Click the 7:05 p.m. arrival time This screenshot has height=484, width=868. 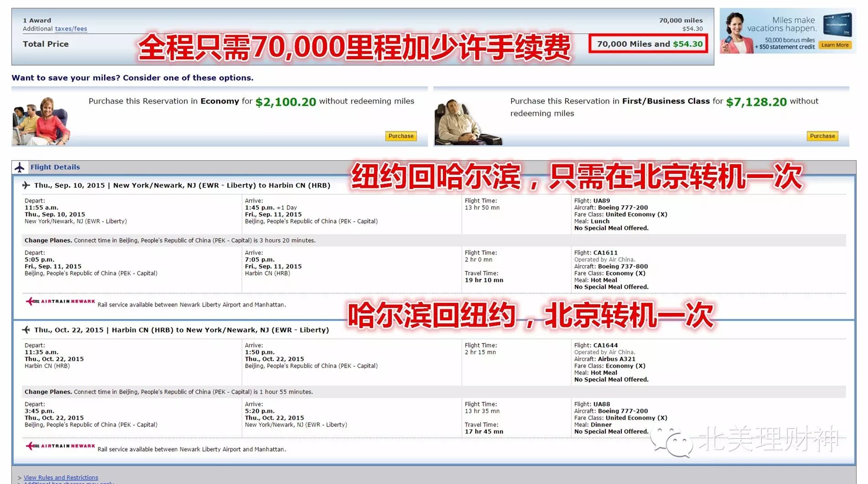click(x=260, y=260)
